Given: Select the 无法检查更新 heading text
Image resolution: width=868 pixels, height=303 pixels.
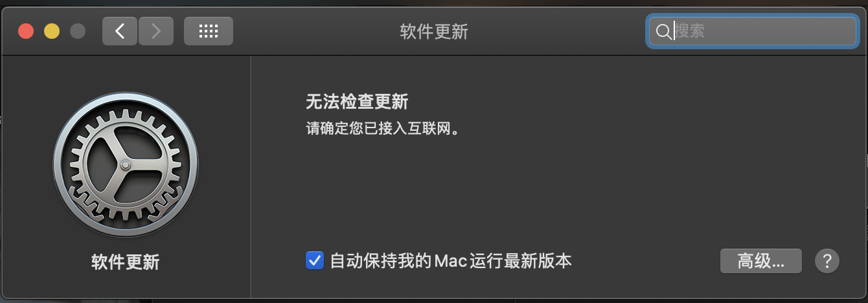Looking at the screenshot, I should tap(357, 102).
